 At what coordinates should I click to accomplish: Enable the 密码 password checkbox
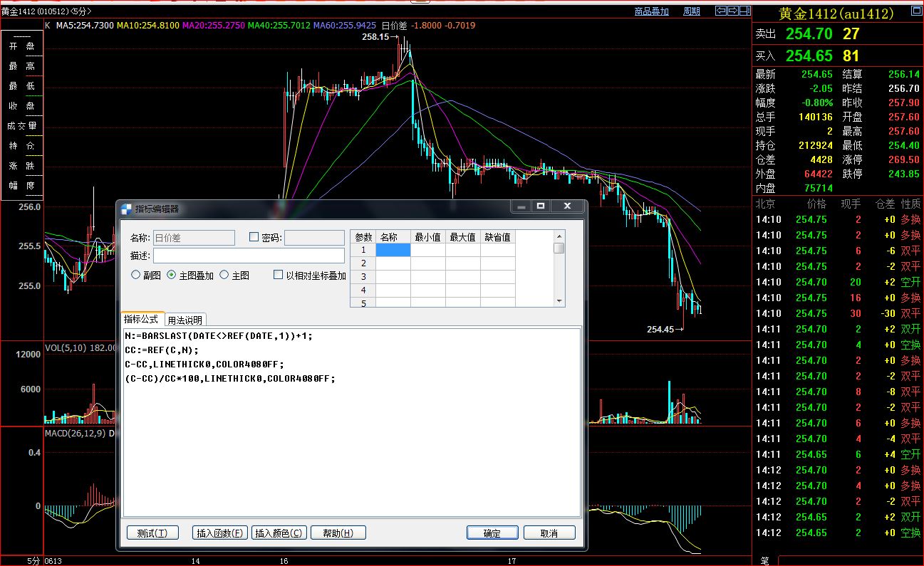coord(254,237)
